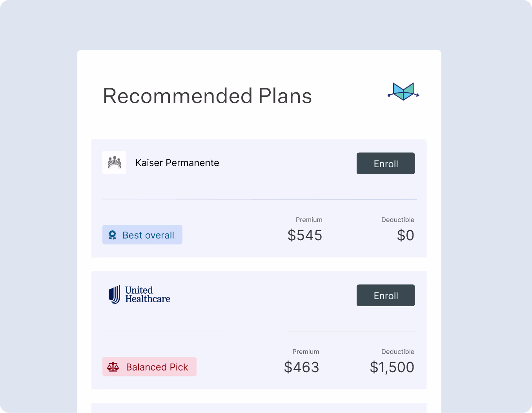The width and height of the screenshot is (532, 413).
Task: Click the United Healthcare plan name
Action: (147, 294)
